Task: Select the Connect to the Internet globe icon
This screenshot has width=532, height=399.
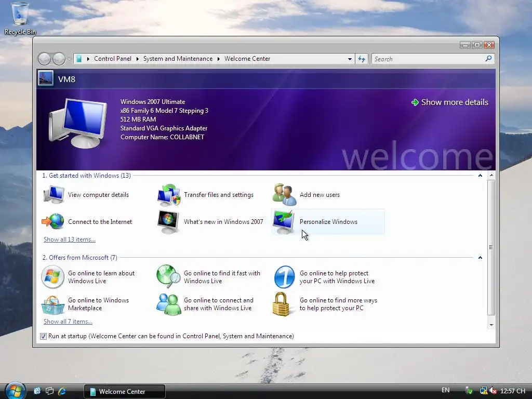Action: click(x=53, y=221)
